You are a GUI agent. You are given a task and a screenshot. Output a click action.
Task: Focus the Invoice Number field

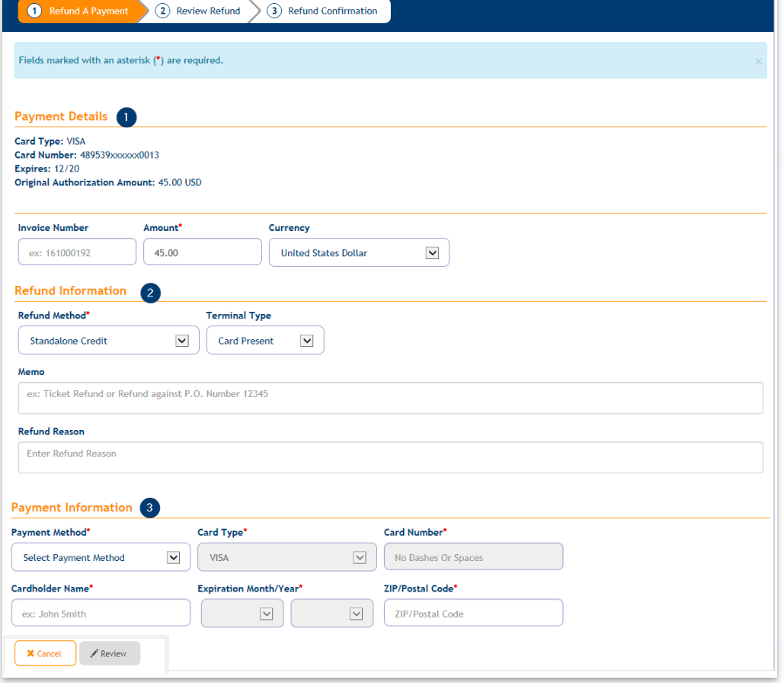coord(77,253)
